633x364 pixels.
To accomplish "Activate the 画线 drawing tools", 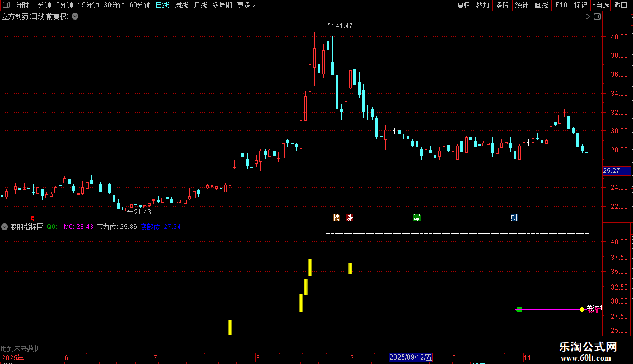I will [541, 5].
